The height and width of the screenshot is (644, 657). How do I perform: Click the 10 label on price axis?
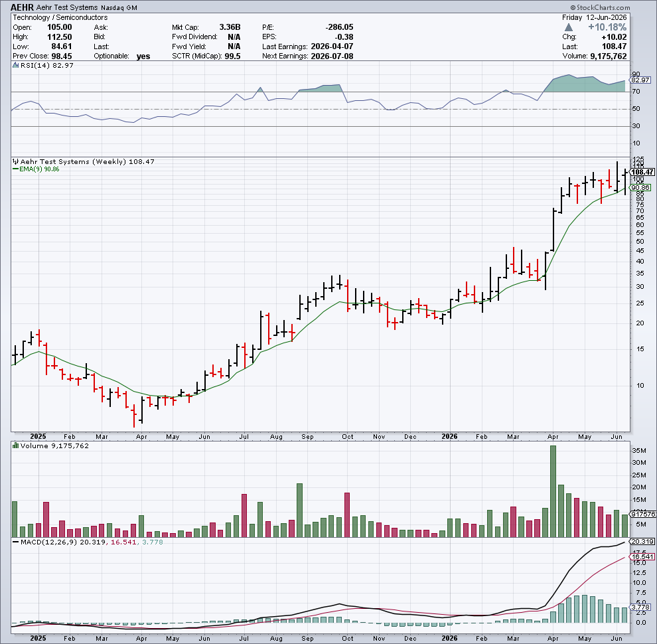(639, 385)
